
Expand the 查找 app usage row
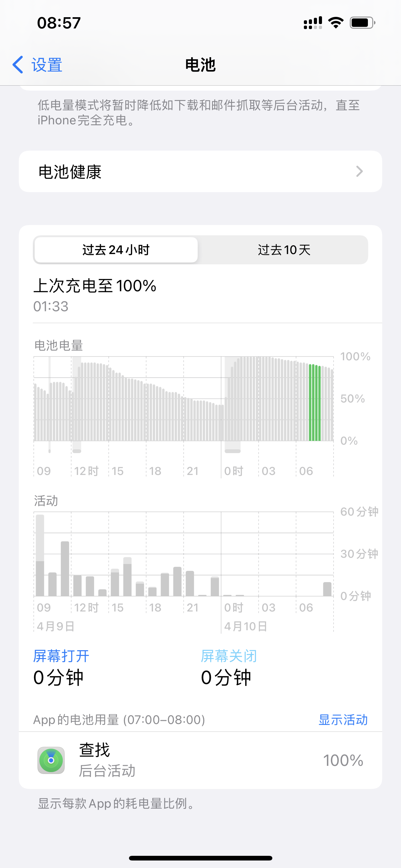[200, 760]
